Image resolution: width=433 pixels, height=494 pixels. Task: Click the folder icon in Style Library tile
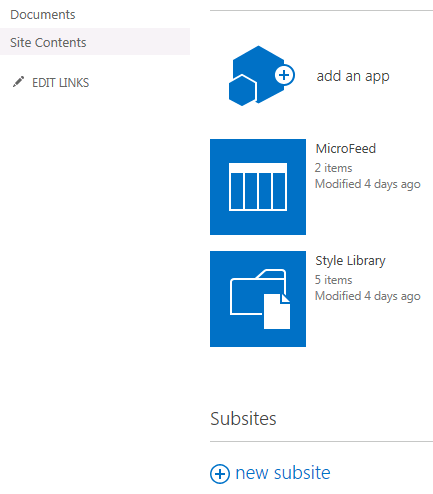258,292
